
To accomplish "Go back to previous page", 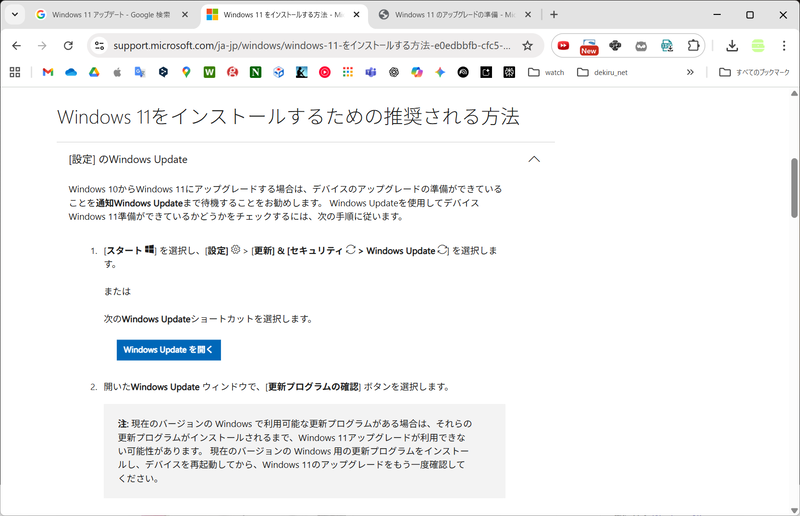I will pos(16,46).
